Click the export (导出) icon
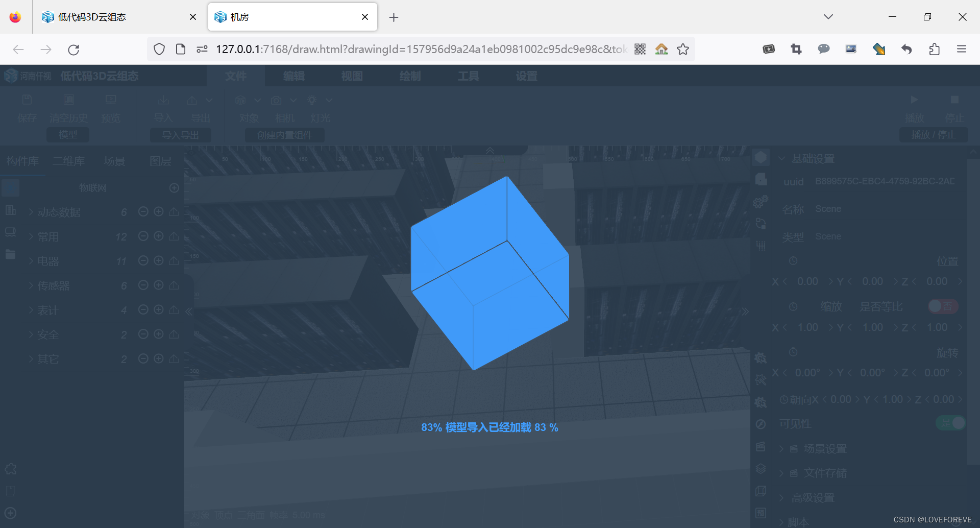Screen dimensions: 980x528 pos(192,100)
